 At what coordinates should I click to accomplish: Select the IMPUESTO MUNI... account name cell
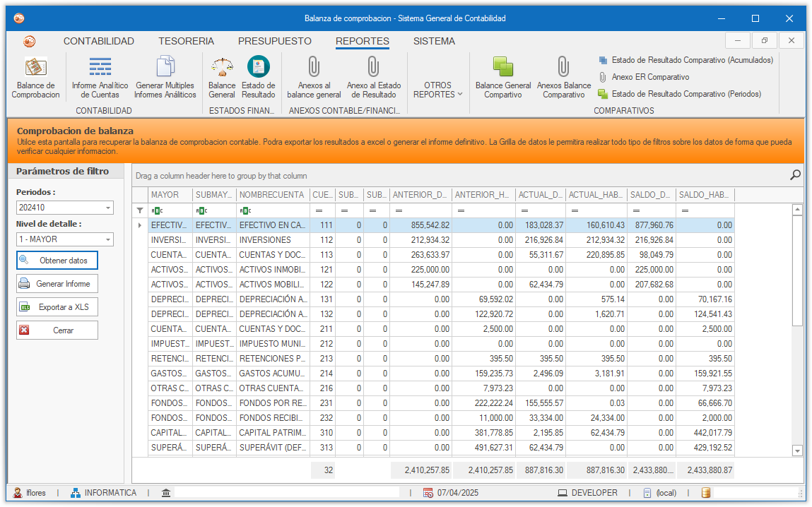273,343
